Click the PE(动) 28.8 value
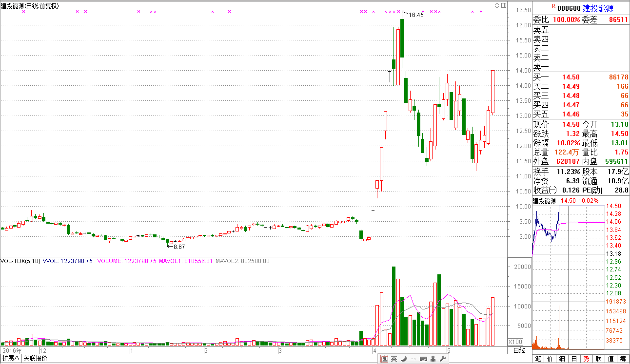Viewport: 630px width, 364px height. (x=622, y=190)
